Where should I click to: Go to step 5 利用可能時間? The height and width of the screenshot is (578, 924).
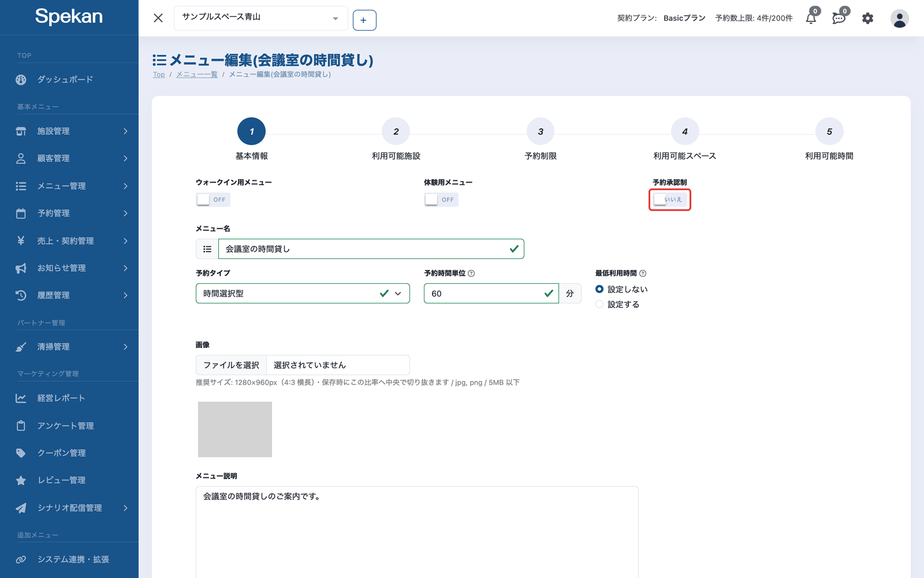(829, 132)
